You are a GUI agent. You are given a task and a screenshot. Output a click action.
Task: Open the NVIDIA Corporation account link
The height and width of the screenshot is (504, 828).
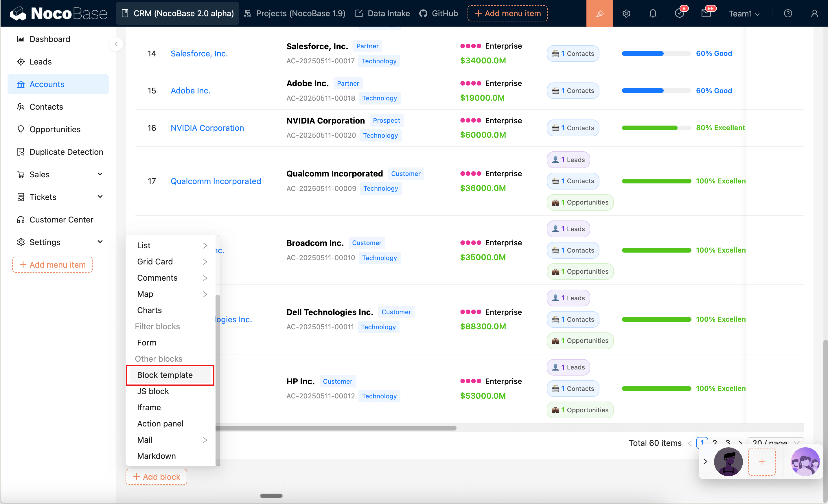pyautogui.click(x=207, y=128)
